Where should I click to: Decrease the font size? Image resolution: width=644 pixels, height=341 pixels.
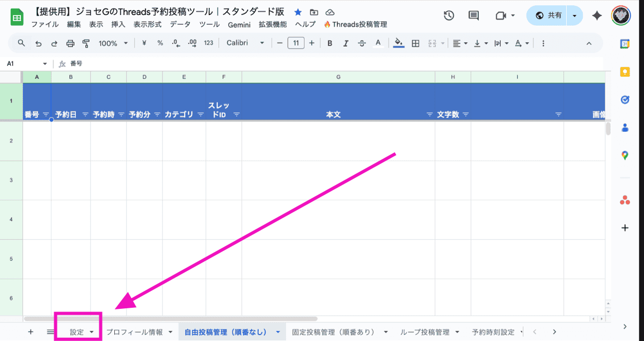[x=280, y=43]
